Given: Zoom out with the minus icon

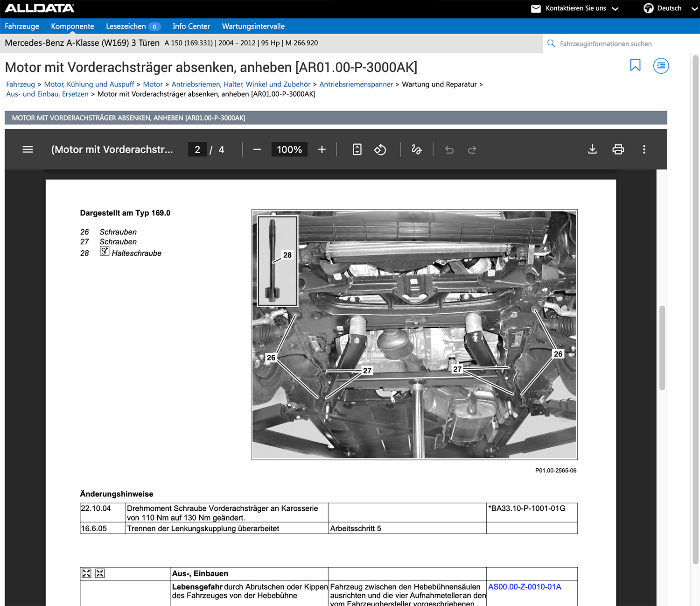Looking at the screenshot, I should coord(257,149).
